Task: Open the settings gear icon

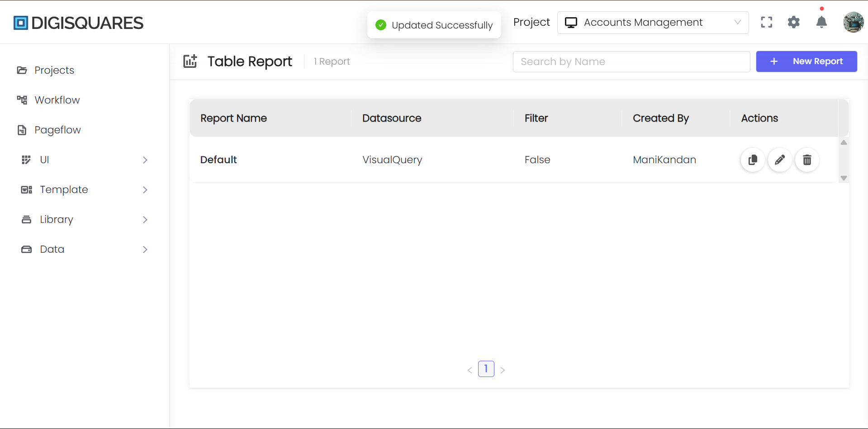Action: (794, 22)
